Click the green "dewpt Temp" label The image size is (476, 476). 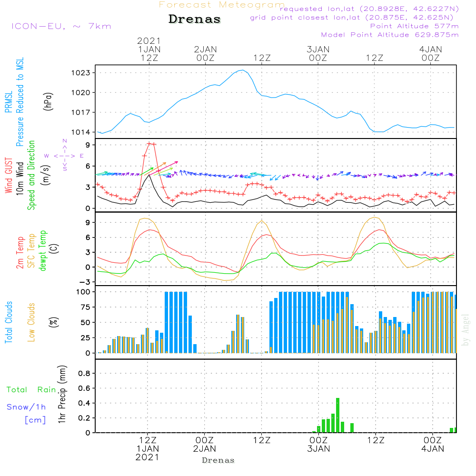coord(43,250)
